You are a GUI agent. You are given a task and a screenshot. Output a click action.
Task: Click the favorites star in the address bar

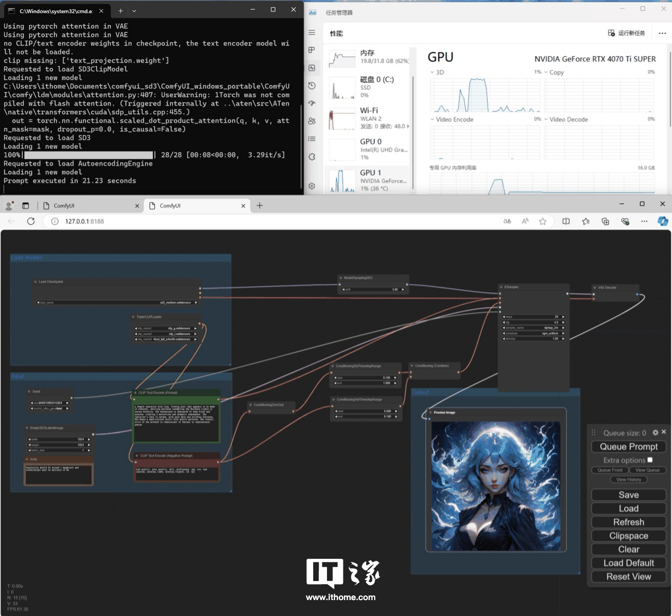543,221
